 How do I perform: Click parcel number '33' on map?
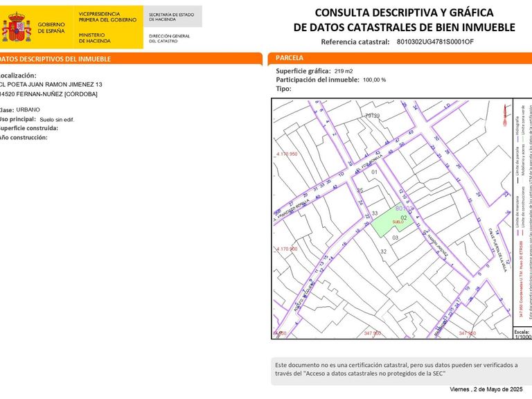(375, 213)
